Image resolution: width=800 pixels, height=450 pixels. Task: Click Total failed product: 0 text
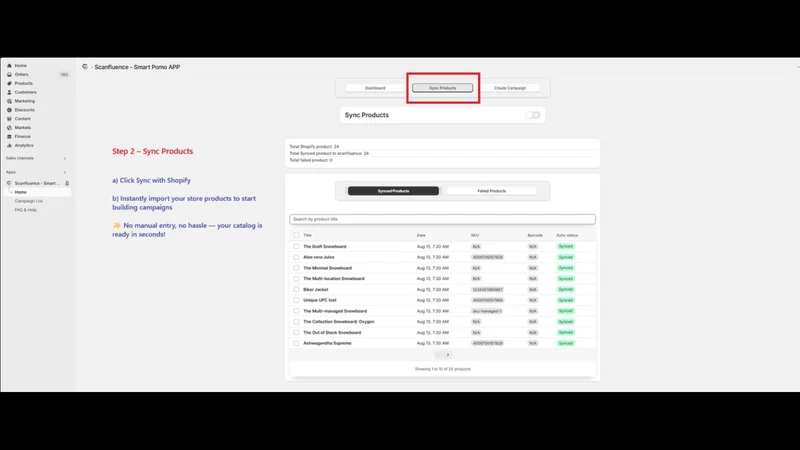[311, 160]
